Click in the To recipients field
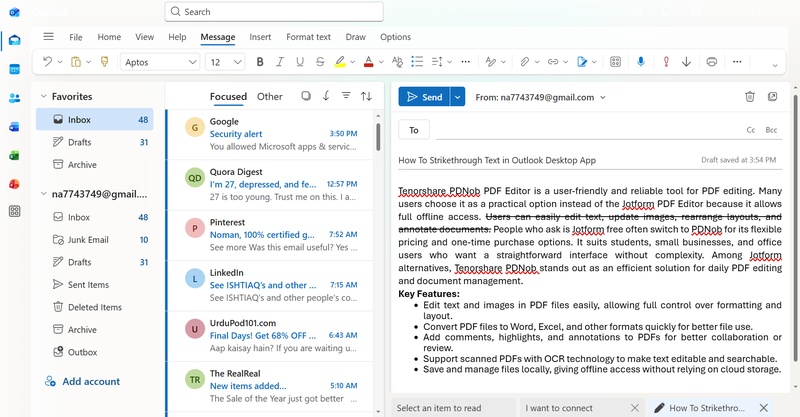 580,130
